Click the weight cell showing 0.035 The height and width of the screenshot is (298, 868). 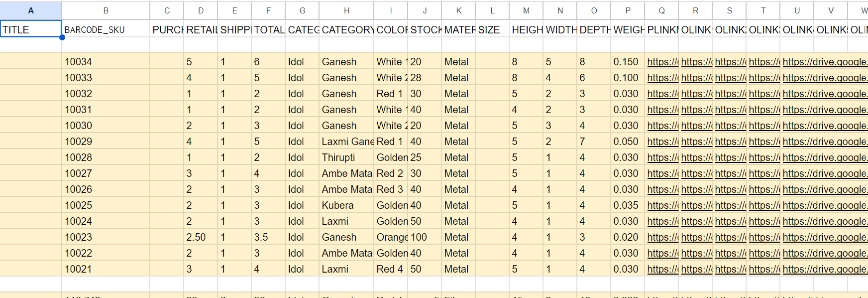[x=627, y=205]
